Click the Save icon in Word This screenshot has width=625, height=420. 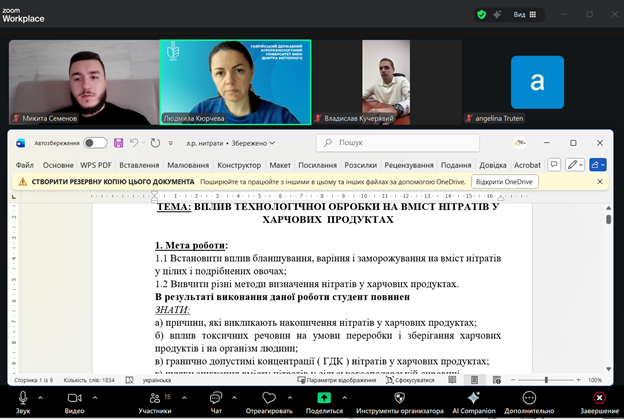pyautogui.click(x=118, y=143)
